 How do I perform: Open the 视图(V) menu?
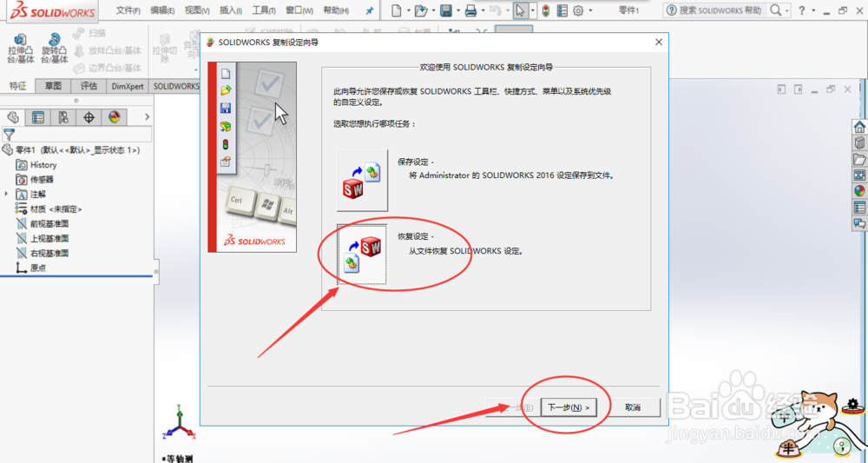click(x=197, y=10)
